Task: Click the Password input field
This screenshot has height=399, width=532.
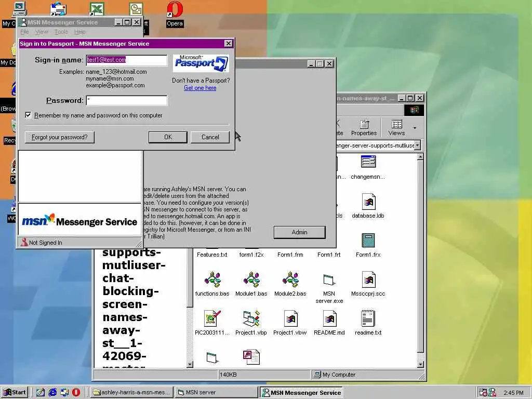Action: pos(127,100)
